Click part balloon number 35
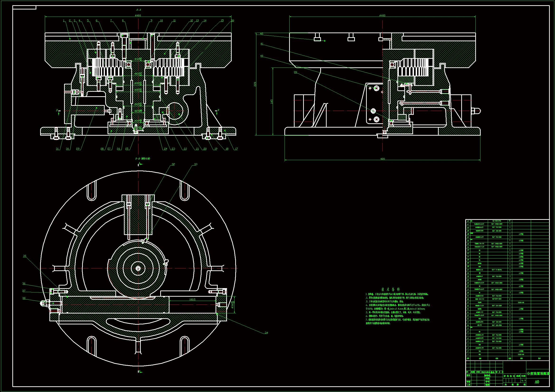 [x=24, y=256]
